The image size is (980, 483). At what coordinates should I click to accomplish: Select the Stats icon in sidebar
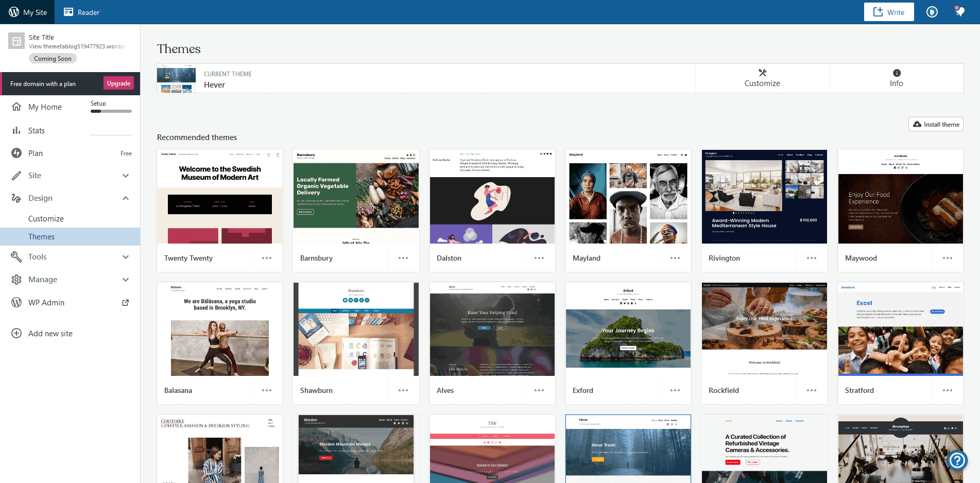17,130
